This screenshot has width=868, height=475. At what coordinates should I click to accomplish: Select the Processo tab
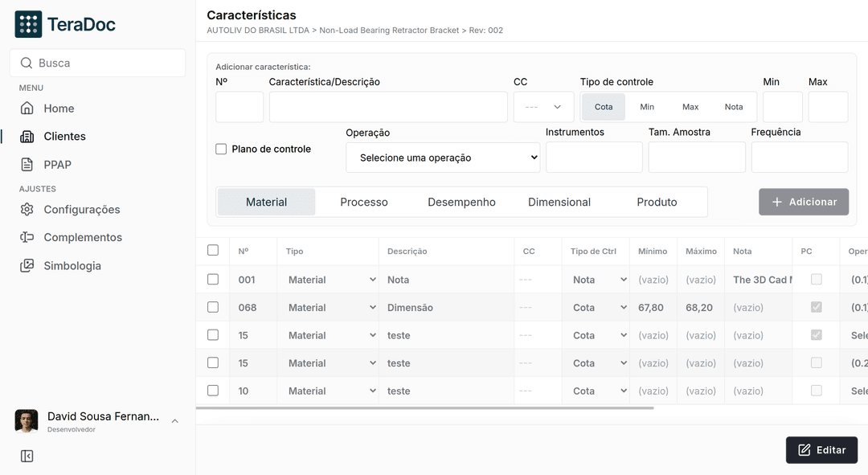pyautogui.click(x=364, y=203)
